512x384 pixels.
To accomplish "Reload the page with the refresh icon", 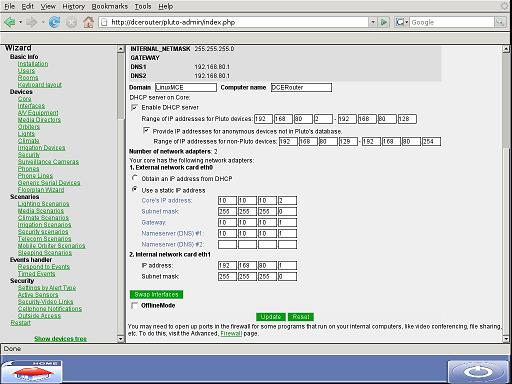I will coord(54,22).
